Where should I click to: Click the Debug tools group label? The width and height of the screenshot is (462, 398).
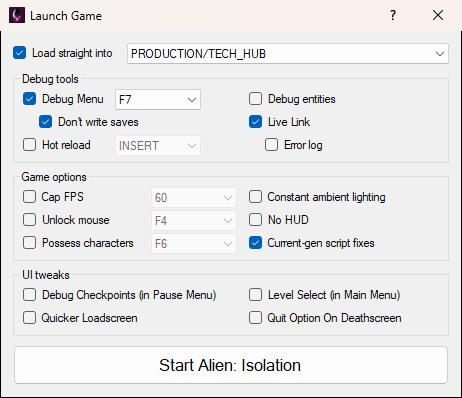50,79
